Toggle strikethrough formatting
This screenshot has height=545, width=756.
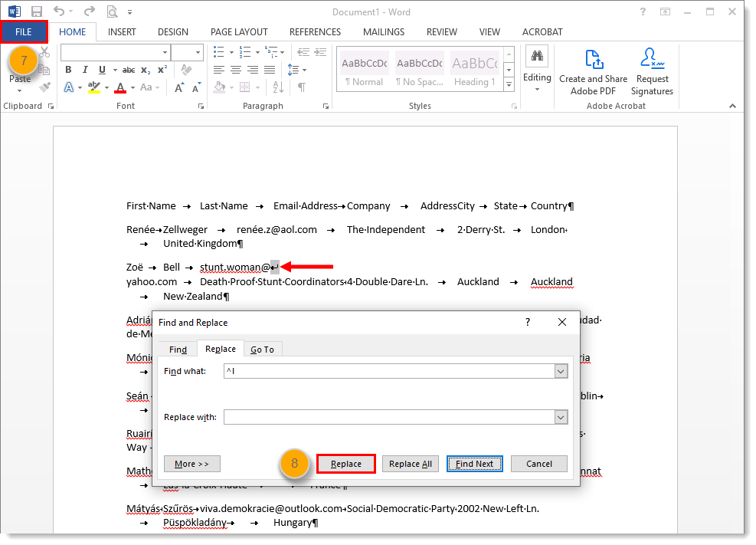(128, 70)
